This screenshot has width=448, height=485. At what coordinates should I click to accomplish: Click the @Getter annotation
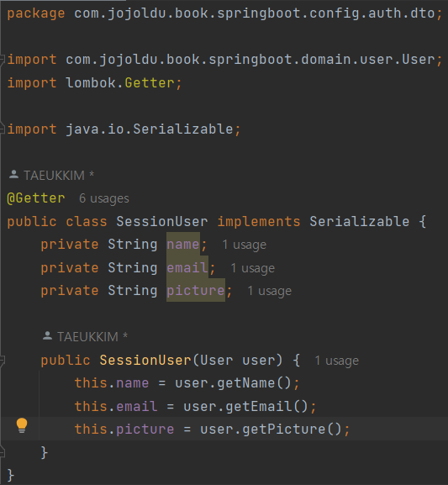36,198
